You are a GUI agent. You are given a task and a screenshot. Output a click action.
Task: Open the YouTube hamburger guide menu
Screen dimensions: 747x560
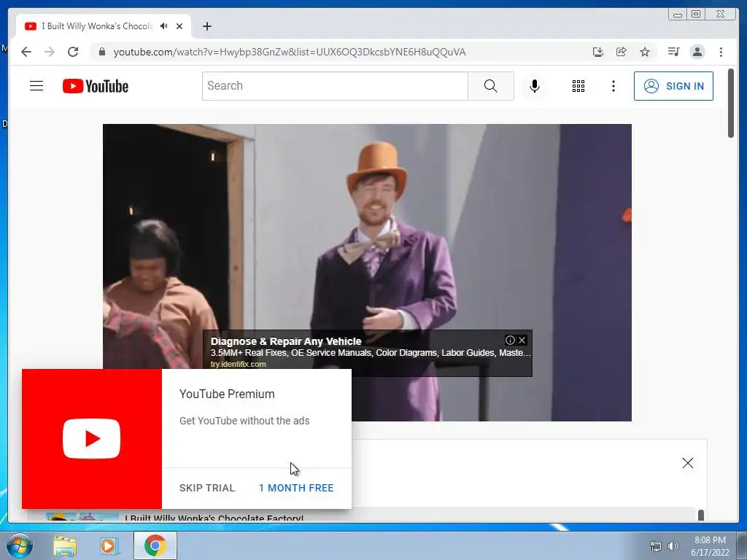pyautogui.click(x=36, y=86)
